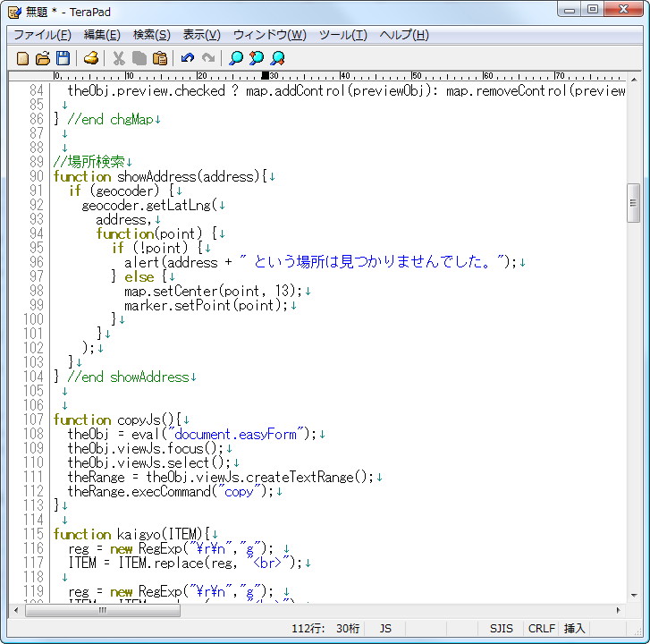Click line number 90 in the gutter
Image resolution: width=650 pixels, height=644 pixels.
[x=37, y=176]
